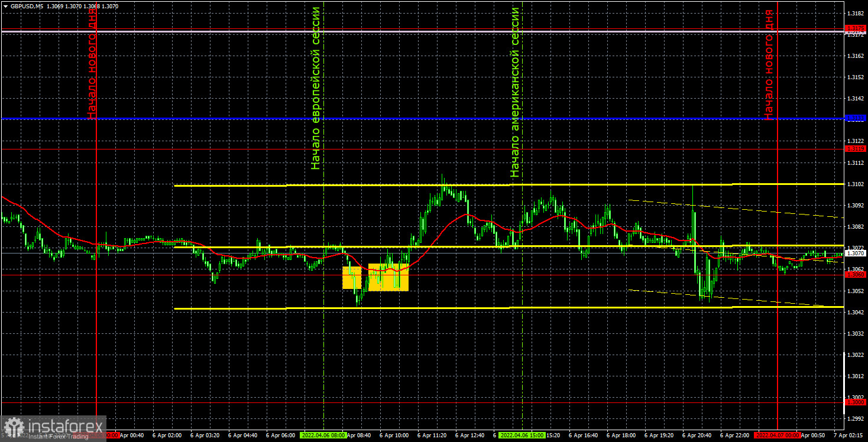The height and width of the screenshot is (442, 868).
Task: Click the '6 Apr 20:40' time axis label
Action: pyautogui.click(x=698, y=435)
